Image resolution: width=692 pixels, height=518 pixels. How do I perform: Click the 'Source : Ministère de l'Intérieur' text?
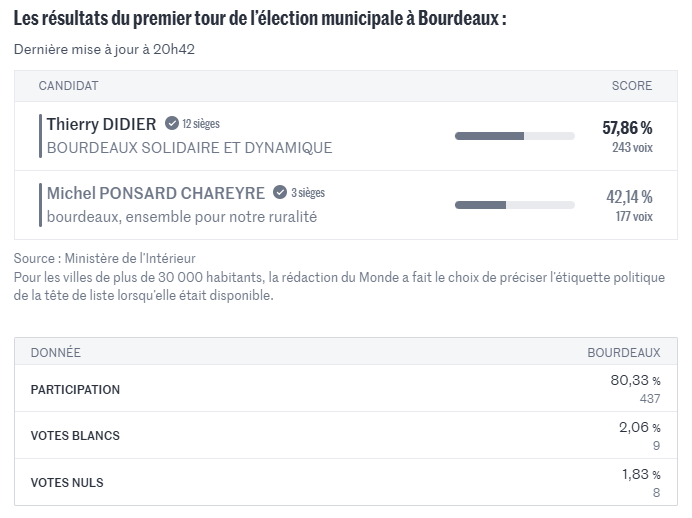click(x=105, y=259)
